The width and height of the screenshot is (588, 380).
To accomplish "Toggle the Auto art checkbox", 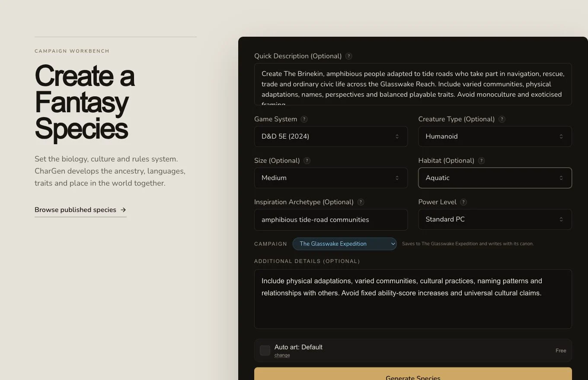I will (265, 351).
